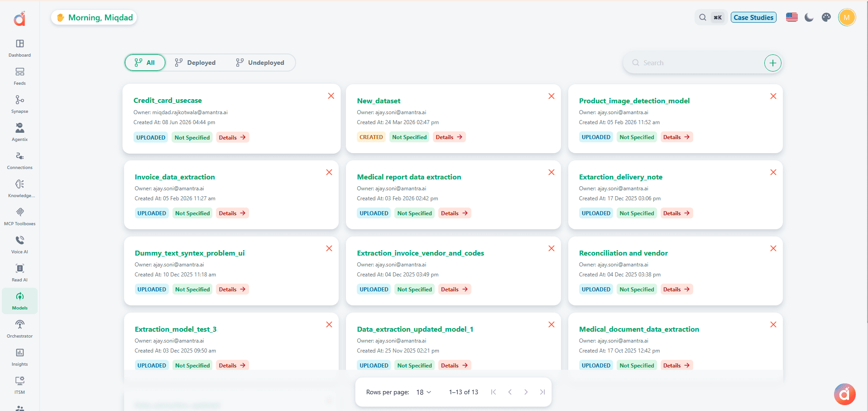Screen dimensions: 868x411
Task: Select Models in the sidebar
Action: coord(19,301)
